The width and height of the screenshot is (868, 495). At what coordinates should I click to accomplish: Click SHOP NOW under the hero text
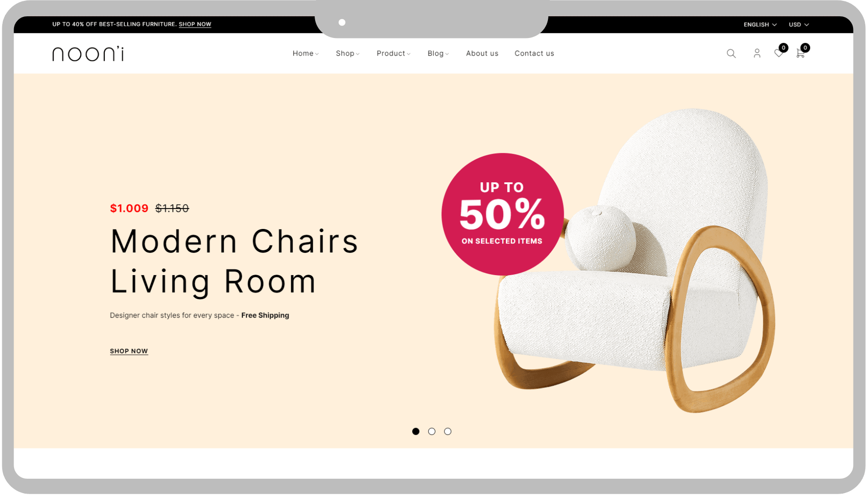(x=129, y=351)
